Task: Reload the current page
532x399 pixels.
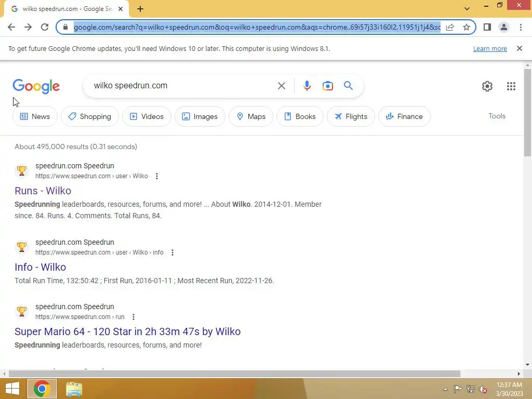Action: click(x=45, y=27)
